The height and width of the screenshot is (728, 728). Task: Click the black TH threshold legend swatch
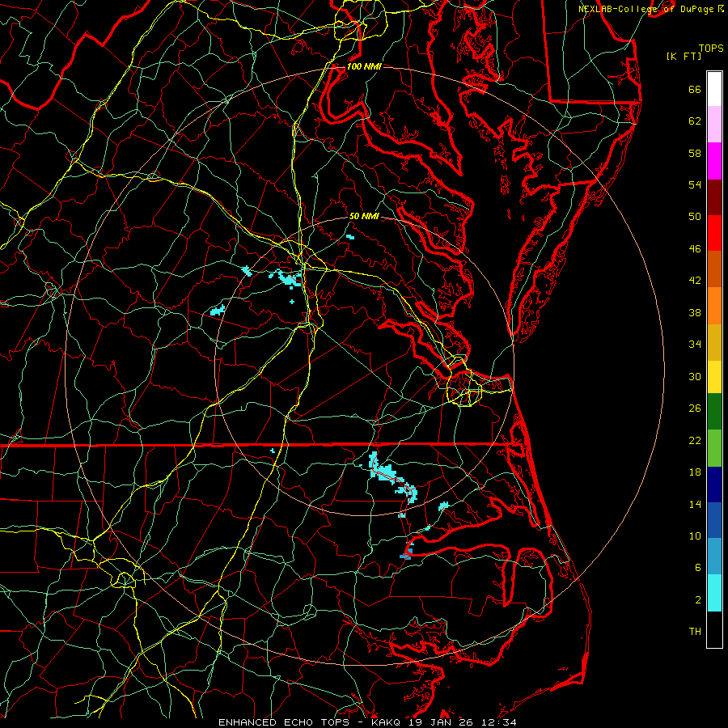coord(714,629)
